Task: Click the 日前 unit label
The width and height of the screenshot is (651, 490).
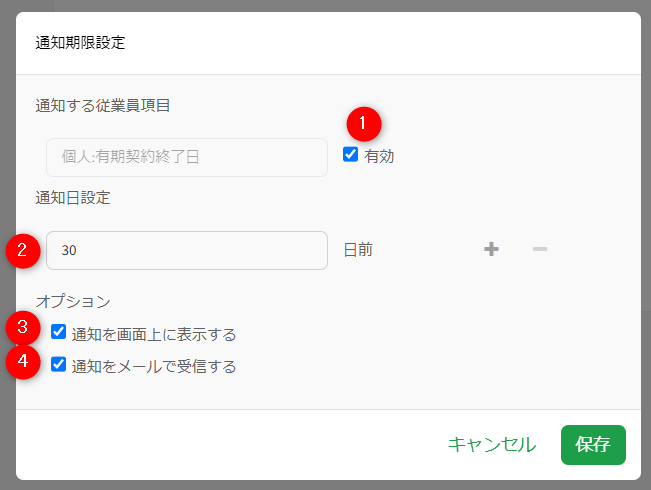Action: click(358, 250)
